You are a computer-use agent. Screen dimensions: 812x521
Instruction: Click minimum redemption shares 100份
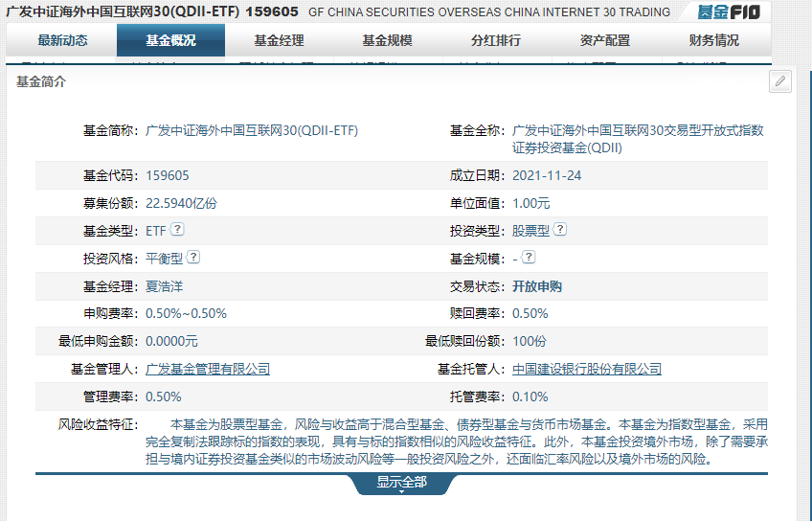[530, 341]
